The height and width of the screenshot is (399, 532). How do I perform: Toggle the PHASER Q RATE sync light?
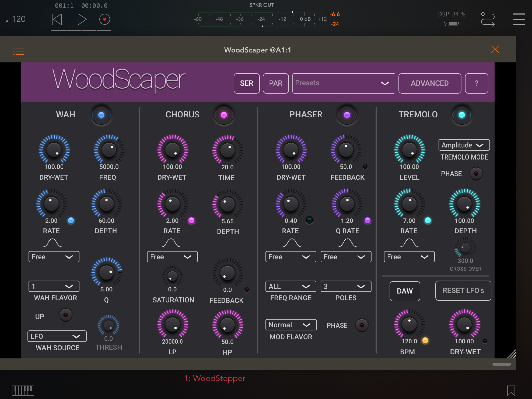point(367,220)
